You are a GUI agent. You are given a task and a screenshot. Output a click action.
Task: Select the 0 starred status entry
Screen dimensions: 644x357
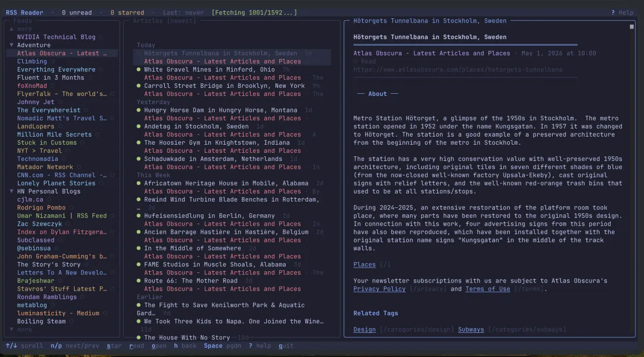point(127,13)
